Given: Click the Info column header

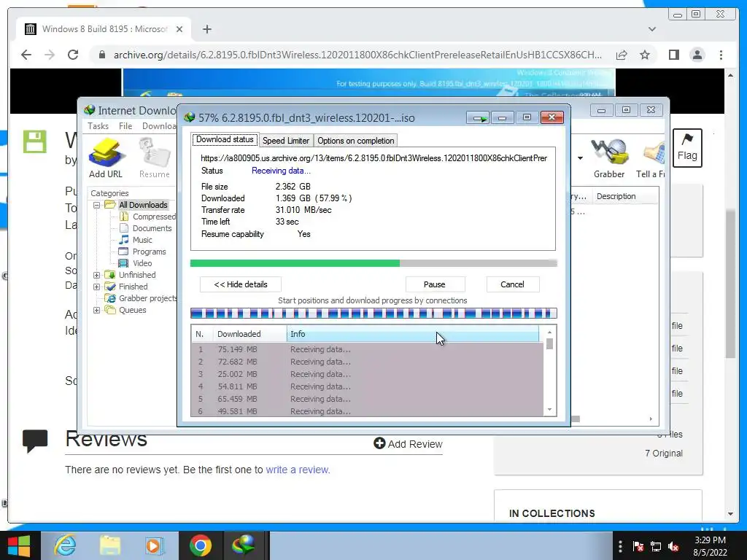Looking at the screenshot, I should (x=413, y=334).
